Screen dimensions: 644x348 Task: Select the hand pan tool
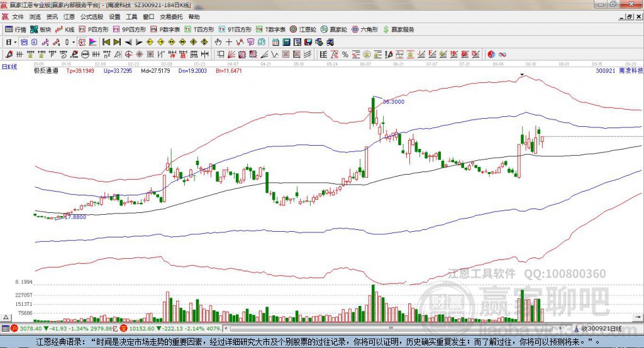[x=218, y=42]
